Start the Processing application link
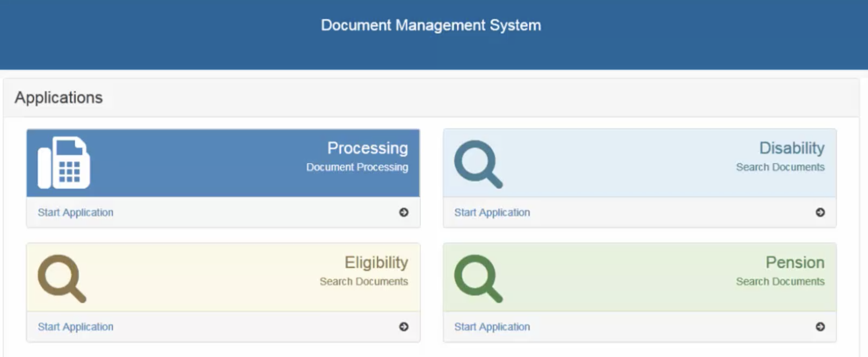The height and width of the screenshot is (357, 868). 75,212
